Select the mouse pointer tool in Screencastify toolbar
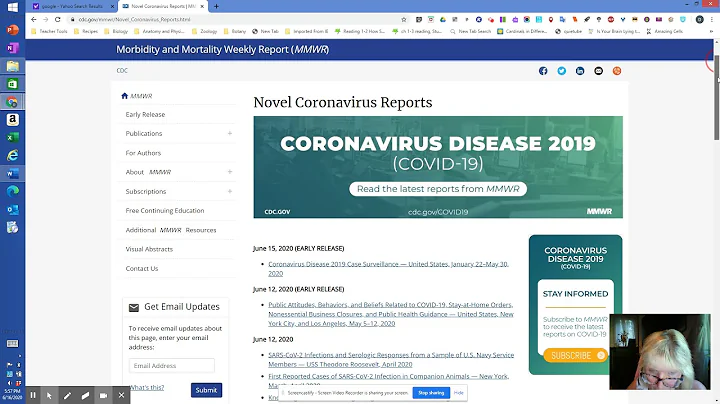Screen dimensions: 720x404 50,395
